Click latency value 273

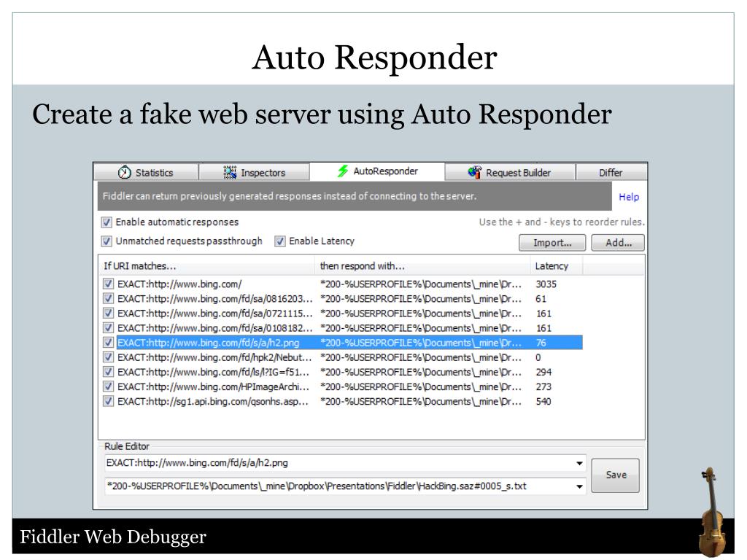(543, 387)
